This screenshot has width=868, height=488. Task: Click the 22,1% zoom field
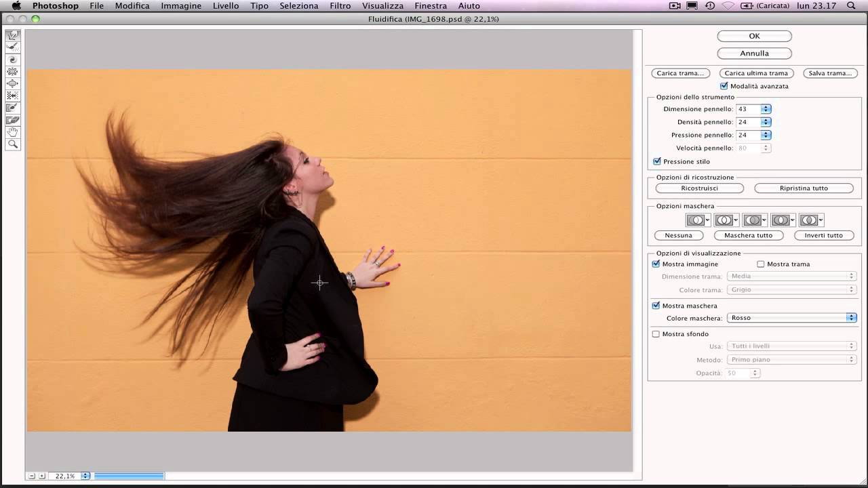tap(65, 476)
